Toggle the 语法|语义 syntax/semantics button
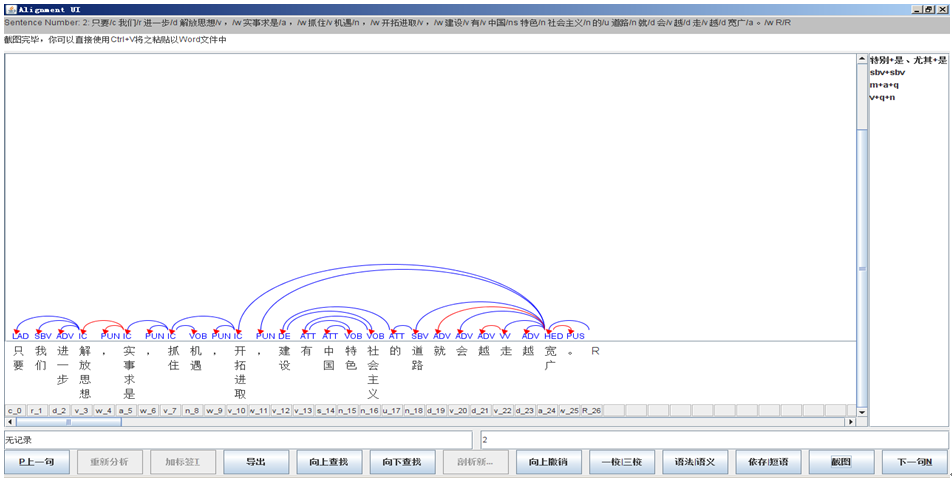Screen dimensions: 952x479 coord(695,462)
